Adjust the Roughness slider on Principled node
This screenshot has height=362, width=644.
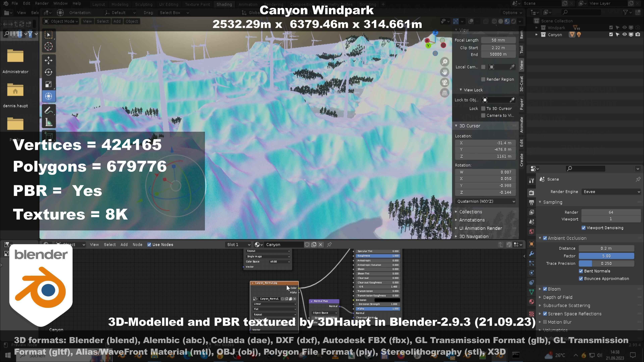tap(378, 256)
